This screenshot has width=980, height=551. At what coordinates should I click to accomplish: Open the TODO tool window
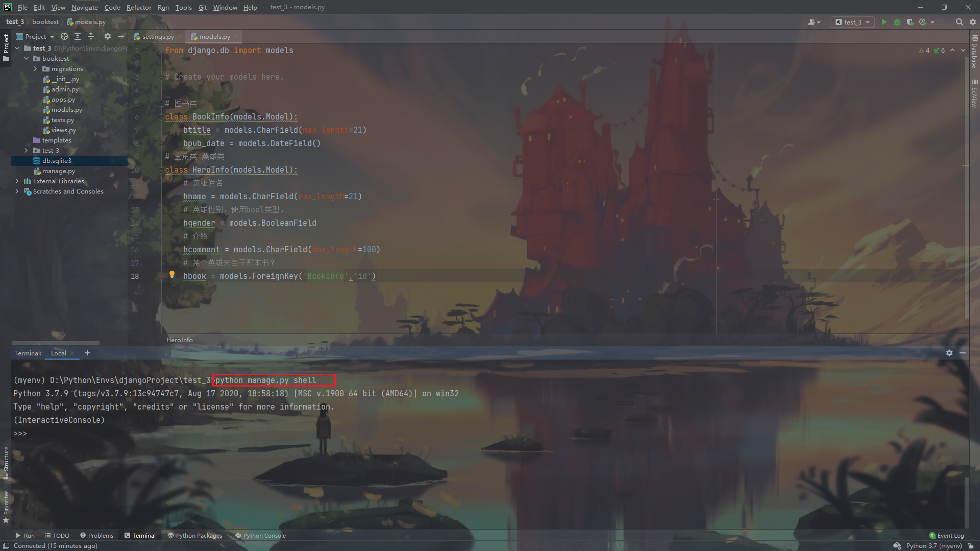tap(57, 535)
